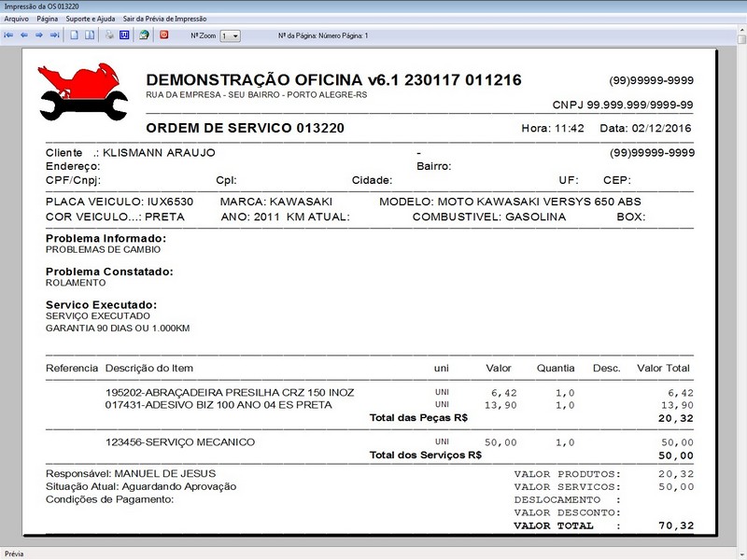Open the Arquivo menu
747x560 pixels.
(x=16, y=16)
